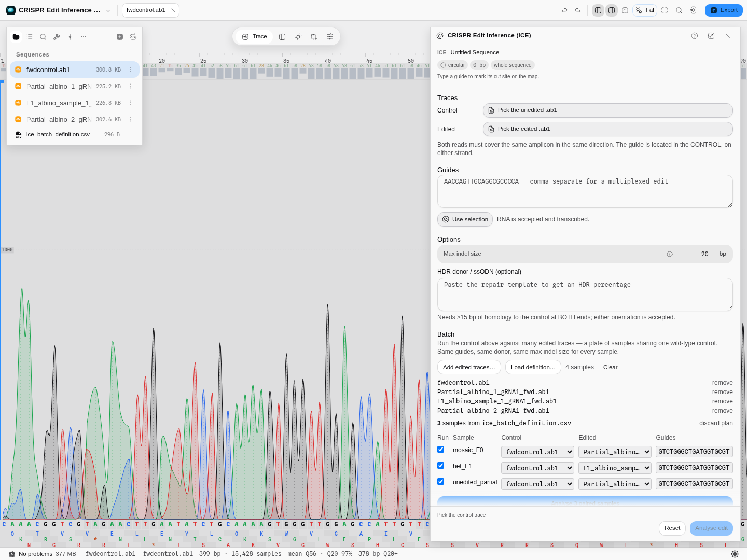Click the Export button

(x=724, y=10)
